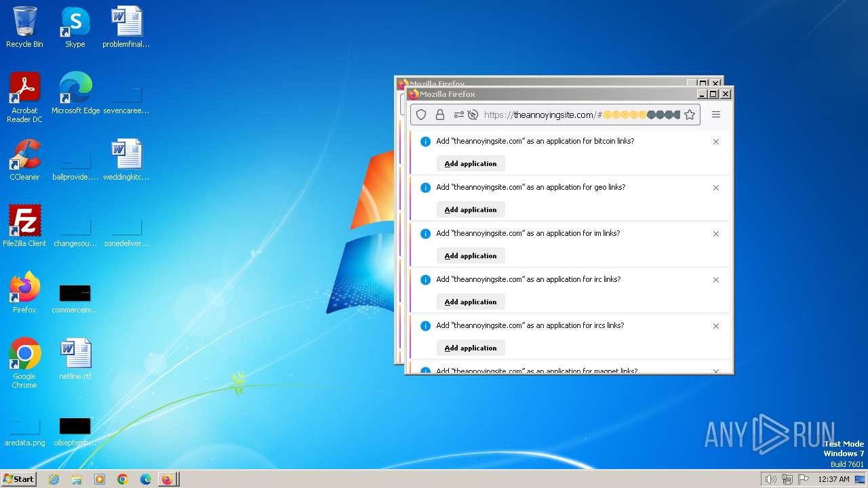Click the 12:37 AM system clock
The height and width of the screenshot is (488, 868).
(x=833, y=479)
